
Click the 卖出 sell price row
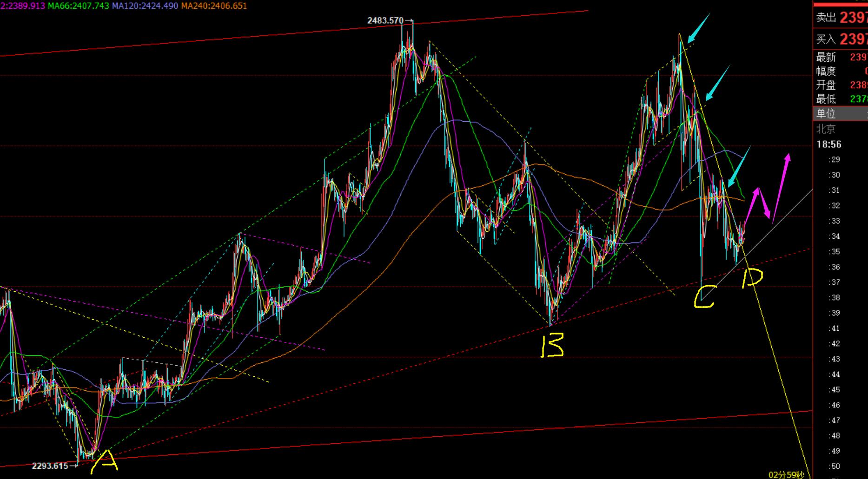point(841,18)
